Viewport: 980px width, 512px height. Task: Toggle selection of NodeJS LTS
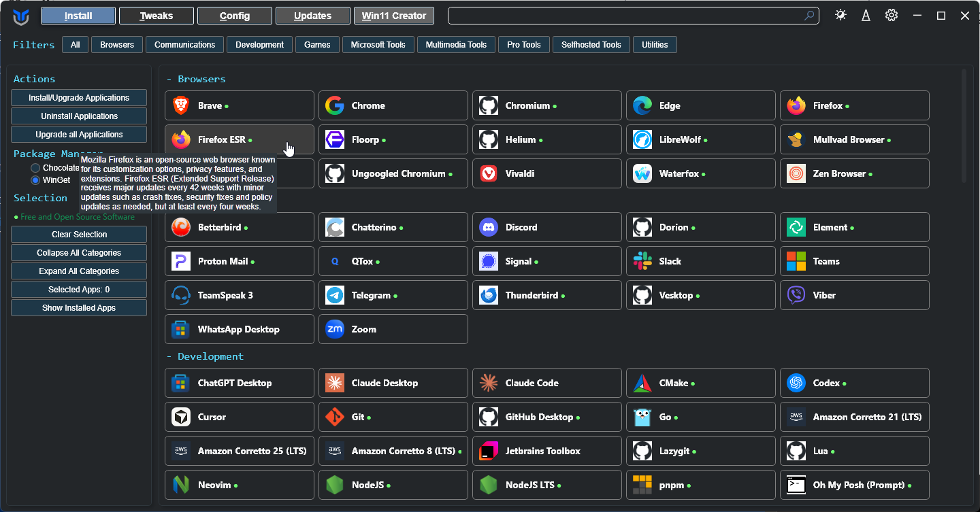point(547,485)
